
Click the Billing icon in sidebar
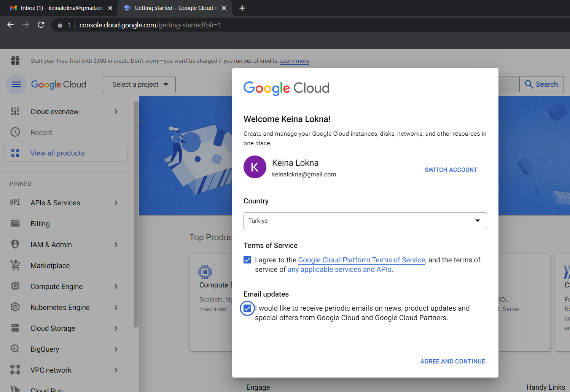15,224
